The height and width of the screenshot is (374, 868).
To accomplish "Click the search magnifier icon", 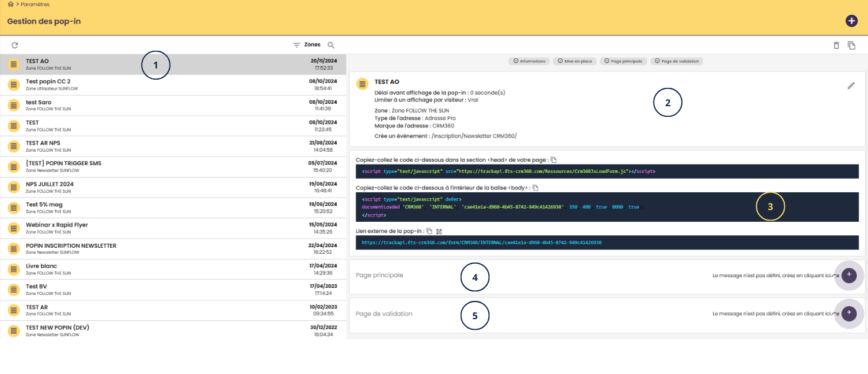I will click(331, 45).
